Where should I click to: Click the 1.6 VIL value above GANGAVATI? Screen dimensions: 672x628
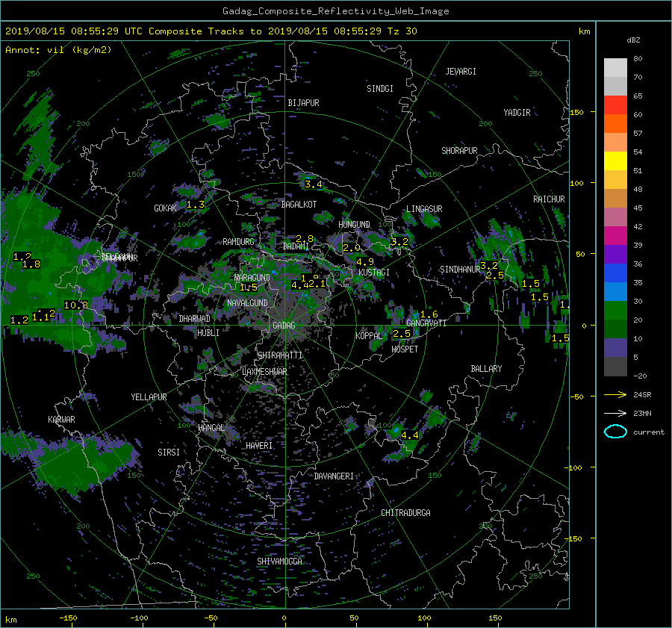[x=429, y=314]
